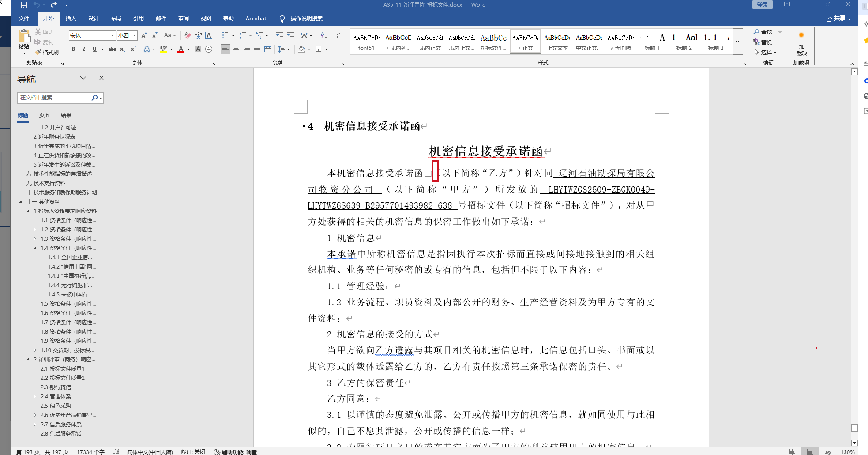This screenshot has height=455, width=868.
Task: Click 替换 replace in editing group
Action: click(x=763, y=42)
